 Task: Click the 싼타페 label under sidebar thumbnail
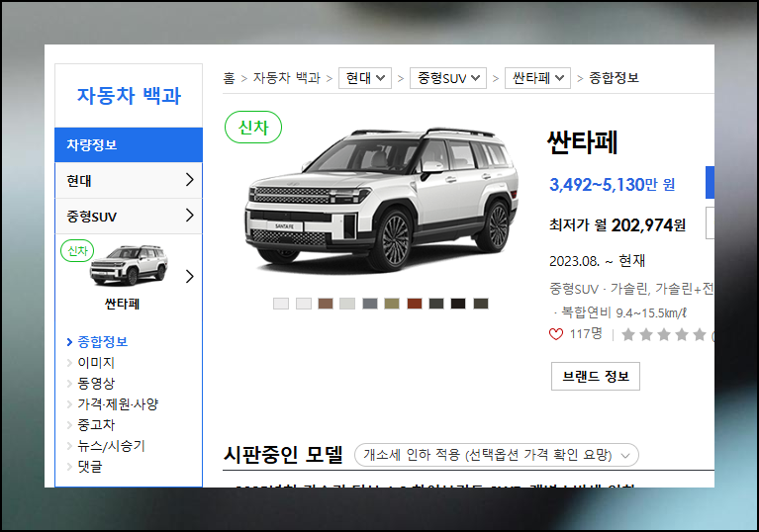(122, 305)
